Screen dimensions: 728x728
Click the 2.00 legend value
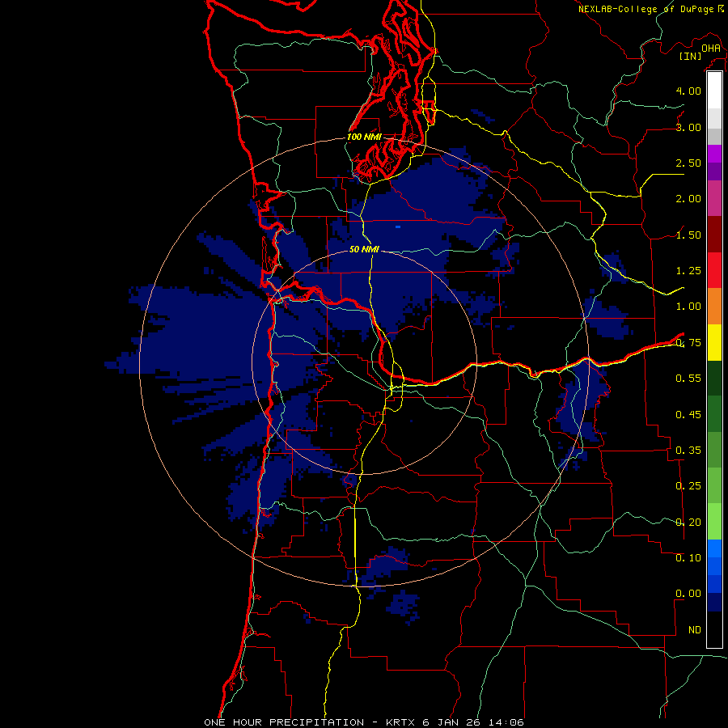tap(688, 199)
